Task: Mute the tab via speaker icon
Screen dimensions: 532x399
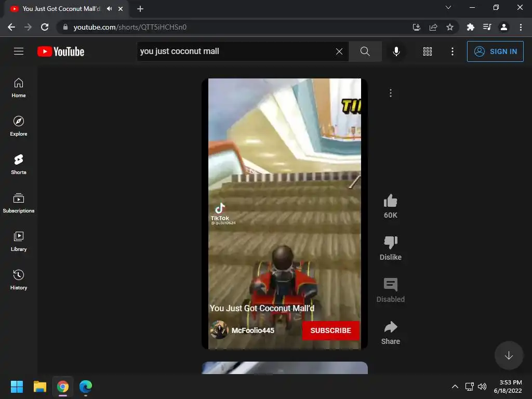Action: pos(109,9)
